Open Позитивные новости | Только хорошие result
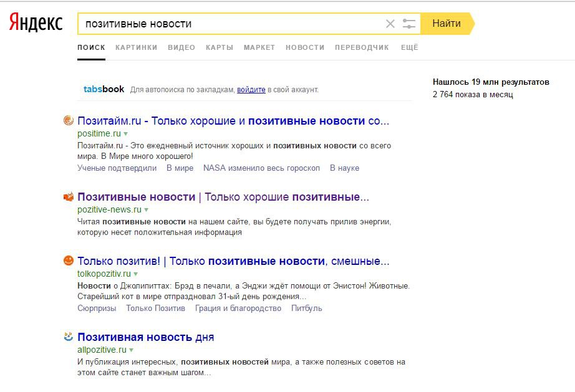The width and height of the screenshot is (575, 392). (223, 197)
